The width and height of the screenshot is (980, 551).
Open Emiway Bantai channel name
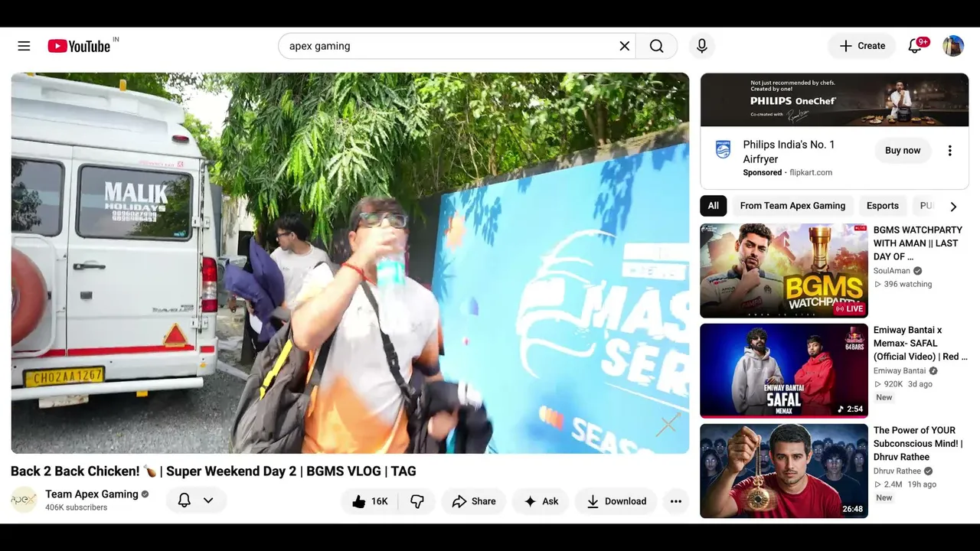900,371
